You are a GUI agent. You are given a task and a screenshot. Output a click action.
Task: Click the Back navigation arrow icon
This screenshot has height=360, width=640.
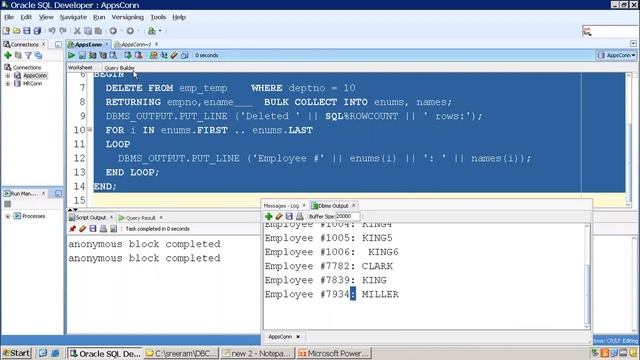click(113, 31)
